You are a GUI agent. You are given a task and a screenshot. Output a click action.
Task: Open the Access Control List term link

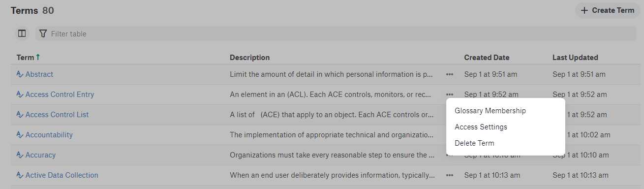pyautogui.click(x=57, y=115)
